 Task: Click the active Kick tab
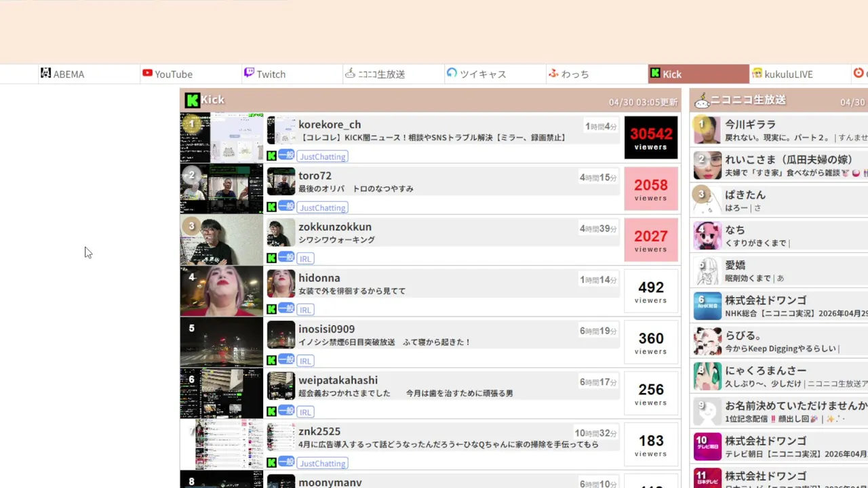[x=698, y=74]
